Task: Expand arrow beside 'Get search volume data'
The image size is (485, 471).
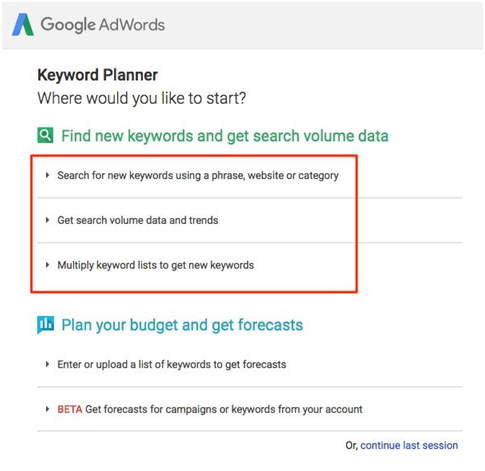Action: (x=47, y=220)
